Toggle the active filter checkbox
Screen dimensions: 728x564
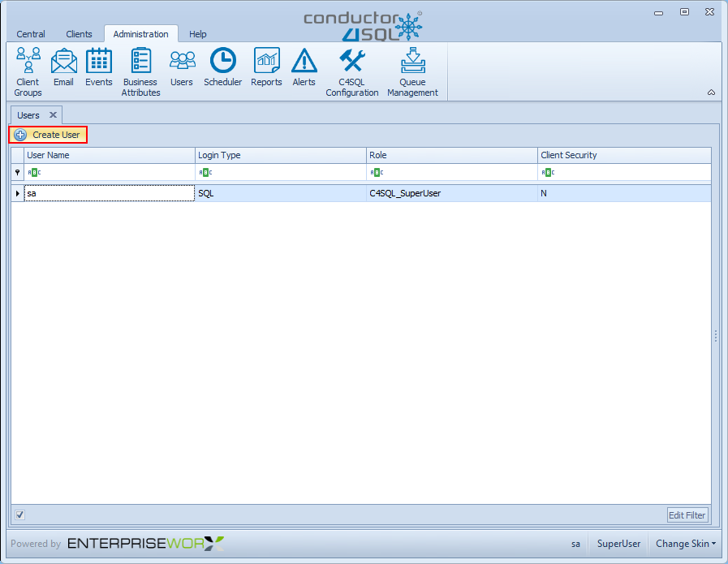tap(20, 514)
